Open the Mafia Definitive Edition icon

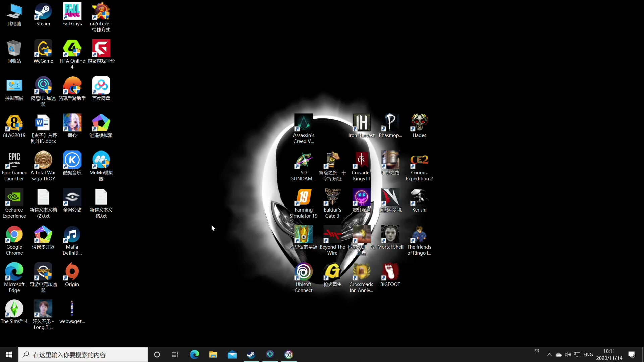coord(72,240)
